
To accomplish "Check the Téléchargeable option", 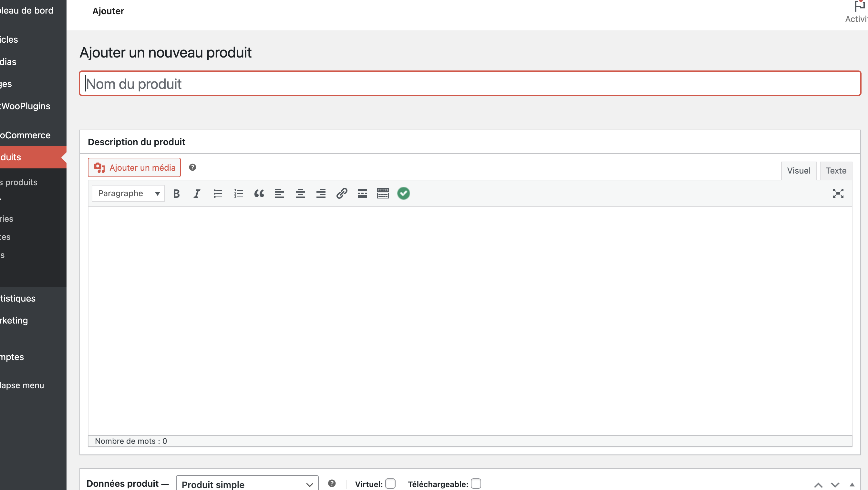I will click(x=476, y=484).
